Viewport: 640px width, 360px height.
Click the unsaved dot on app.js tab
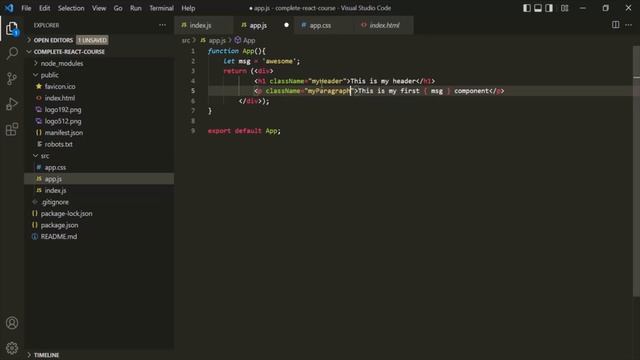287,25
